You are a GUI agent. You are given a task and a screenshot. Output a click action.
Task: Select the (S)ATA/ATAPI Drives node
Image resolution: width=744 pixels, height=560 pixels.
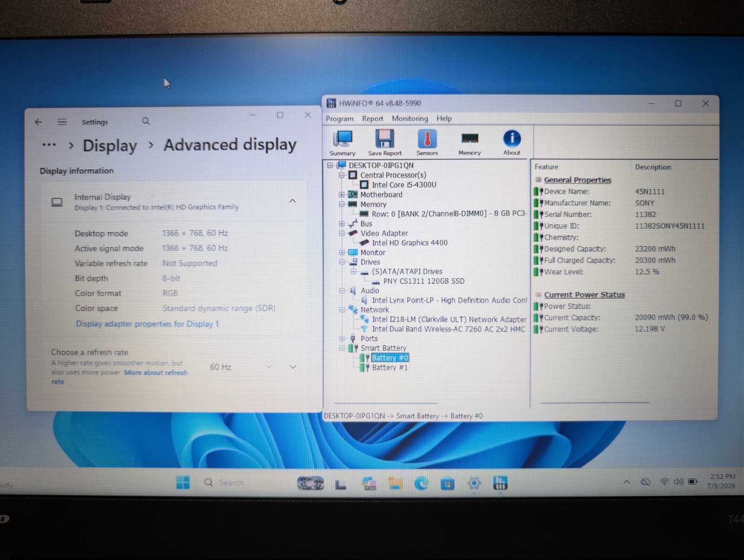pyautogui.click(x=407, y=272)
